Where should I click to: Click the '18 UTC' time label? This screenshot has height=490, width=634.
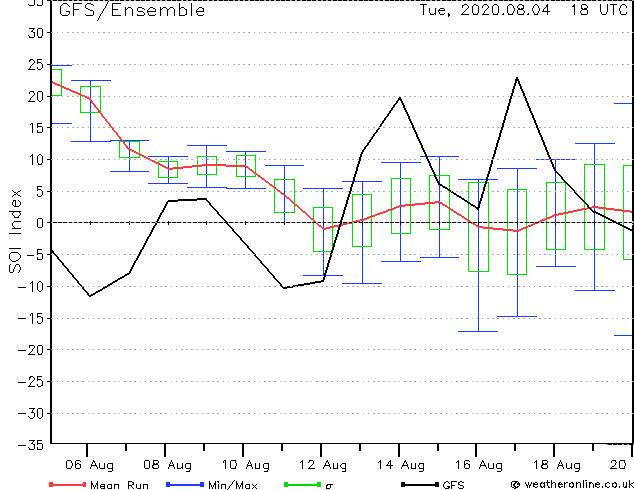click(599, 10)
